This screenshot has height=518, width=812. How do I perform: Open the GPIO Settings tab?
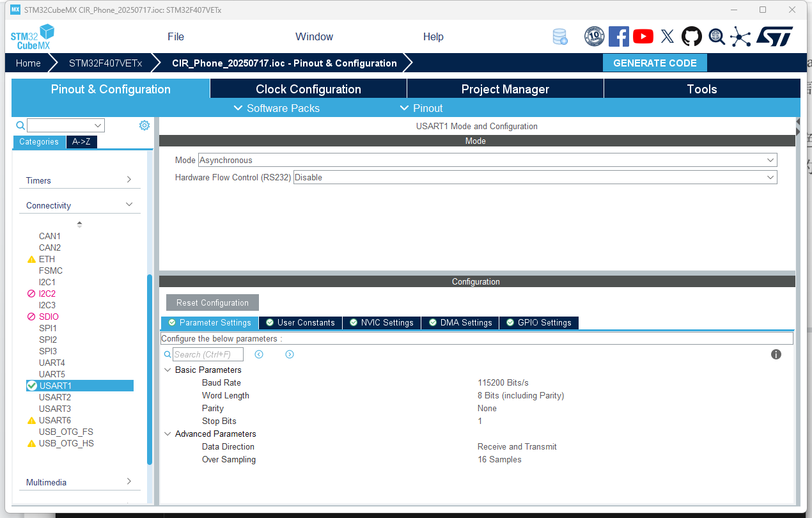tap(539, 323)
